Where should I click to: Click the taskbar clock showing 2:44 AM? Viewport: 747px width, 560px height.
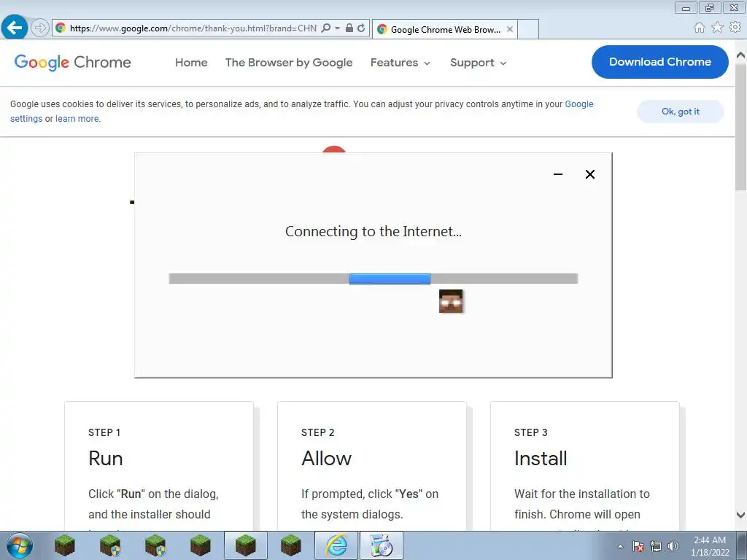(710, 545)
